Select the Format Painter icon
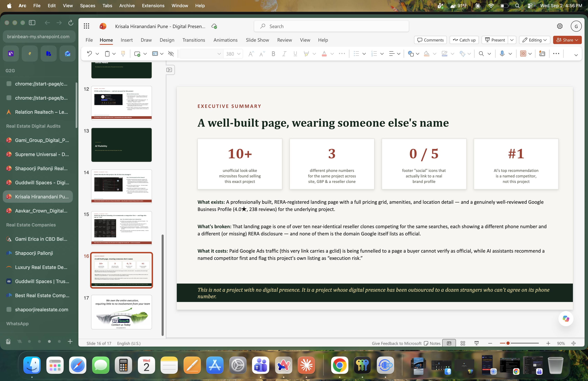The height and width of the screenshot is (381, 588). [x=123, y=54]
